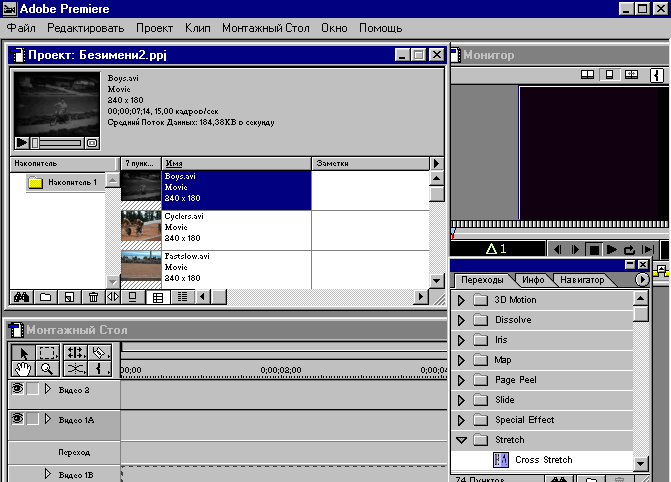
Task: Choose Single View icon in Monitor
Action: coord(609,75)
